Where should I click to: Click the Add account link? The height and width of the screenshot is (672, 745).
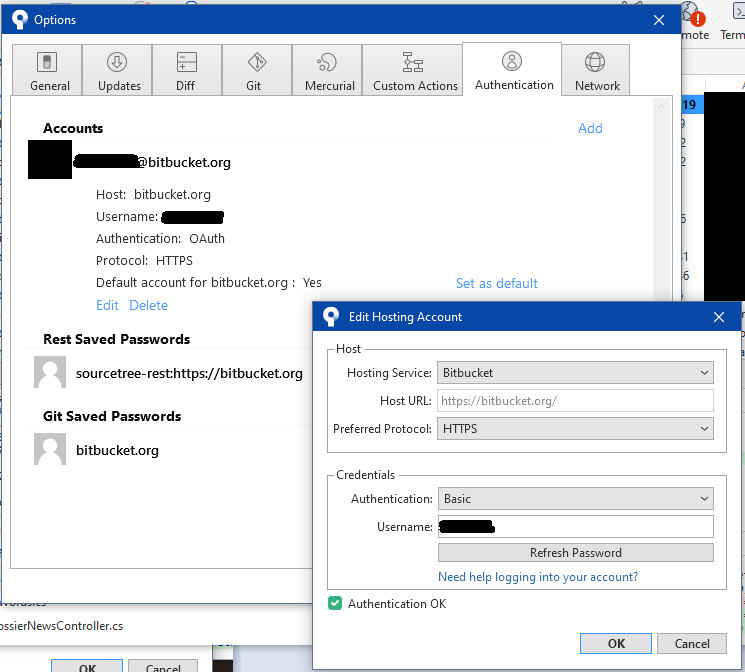pyautogui.click(x=590, y=128)
